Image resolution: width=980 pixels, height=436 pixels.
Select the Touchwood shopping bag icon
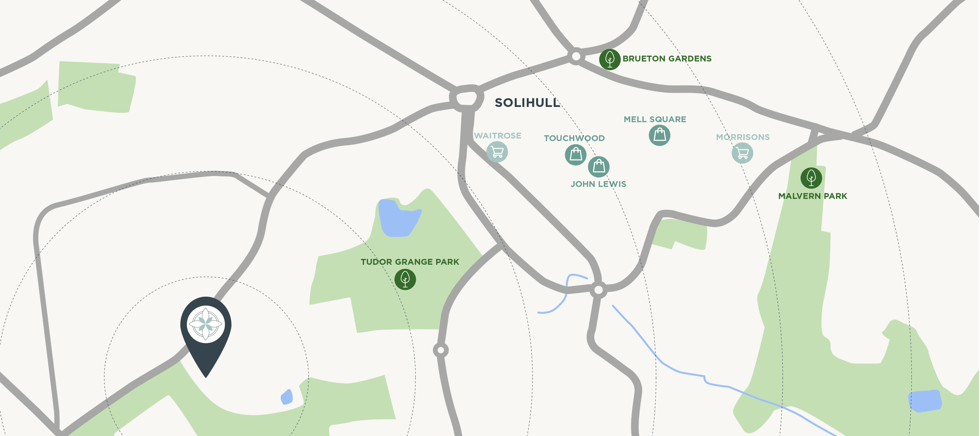(576, 155)
